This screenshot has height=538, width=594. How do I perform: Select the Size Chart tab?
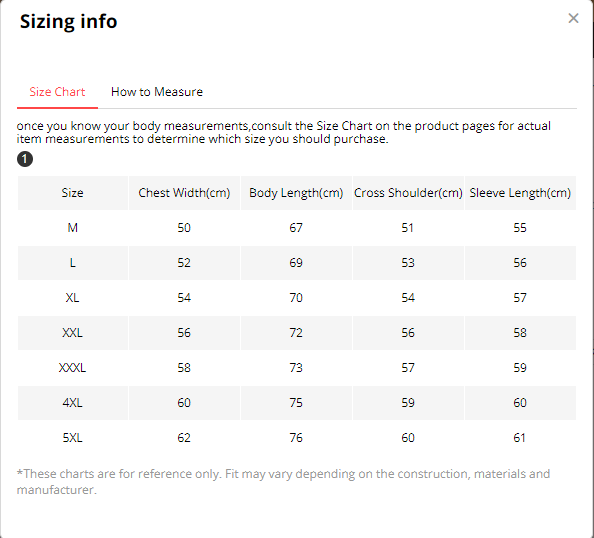coord(57,92)
